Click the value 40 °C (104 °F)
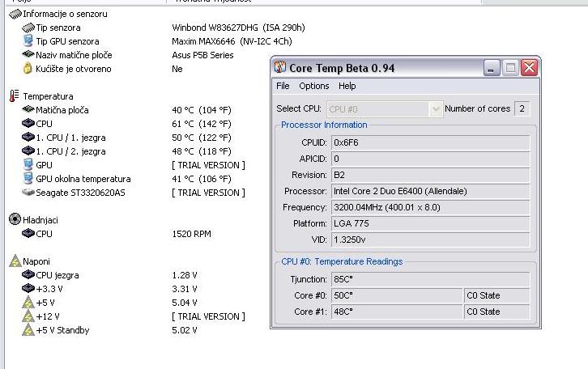This screenshot has height=369, width=588. click(202, 110)
